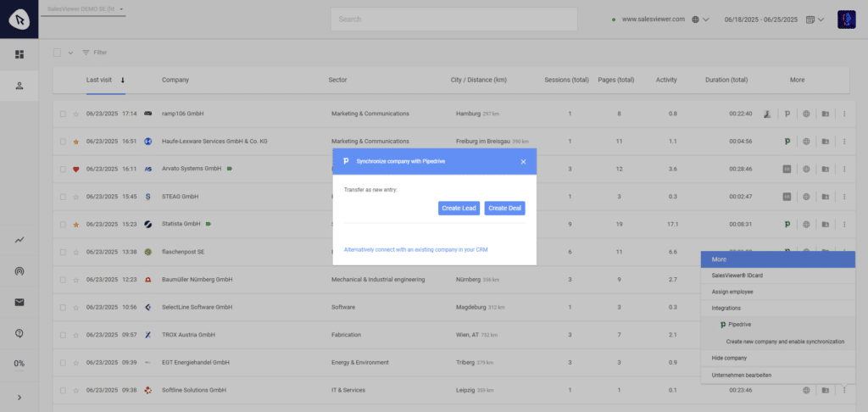The height and width of the screenshot is (412, 868).
Task: Open the mail envelope sidebar icon
Action: [x=19, y=303]
